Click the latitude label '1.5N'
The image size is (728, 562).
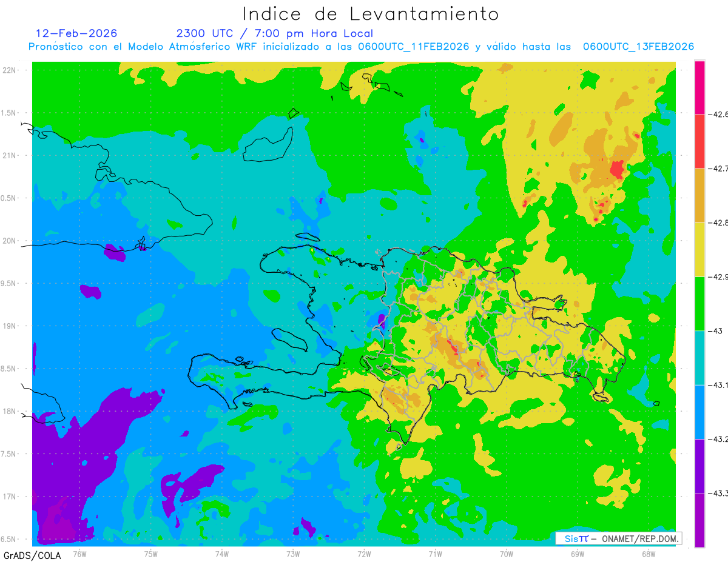click(x=10, y=113)
